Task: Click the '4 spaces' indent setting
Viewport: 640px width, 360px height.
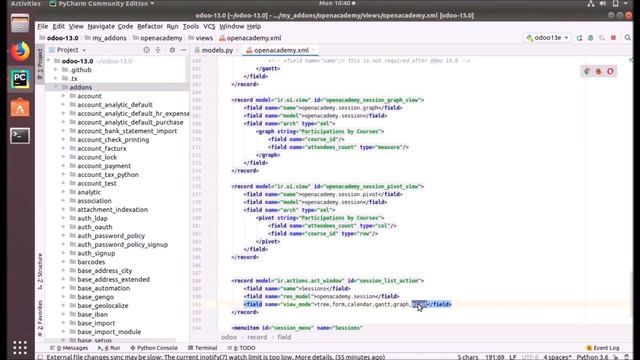Action: [557, 357]
